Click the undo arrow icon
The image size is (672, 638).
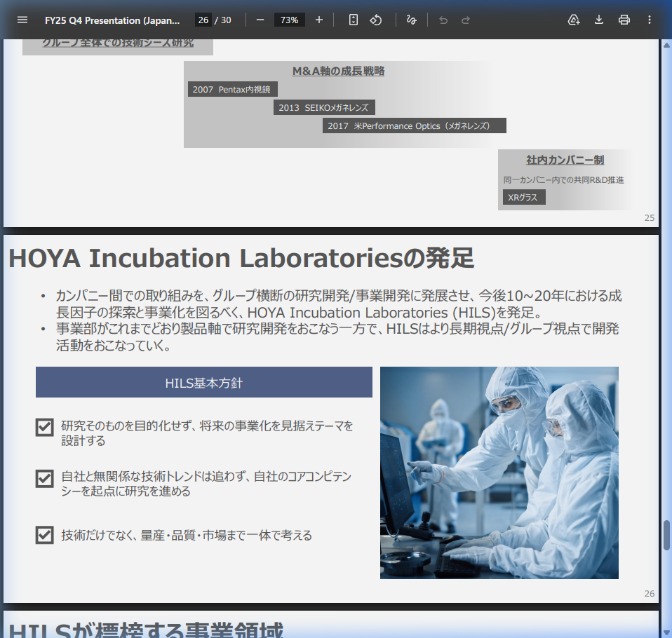(443, 20)
